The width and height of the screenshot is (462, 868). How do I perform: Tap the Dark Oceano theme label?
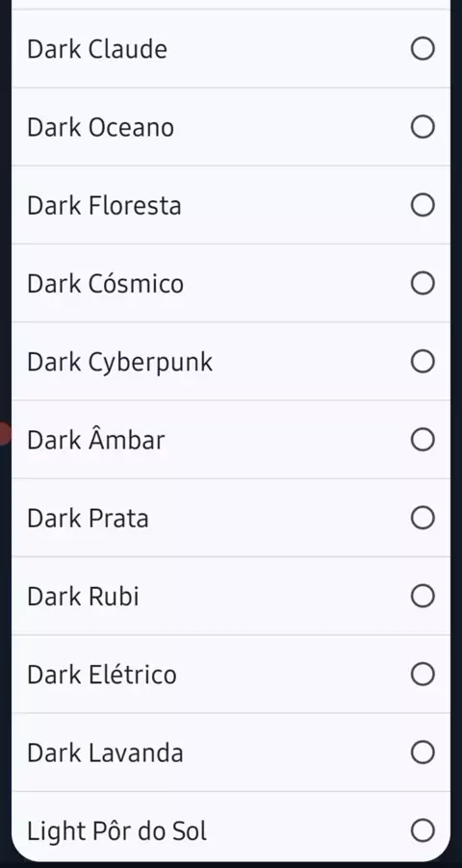100,127
